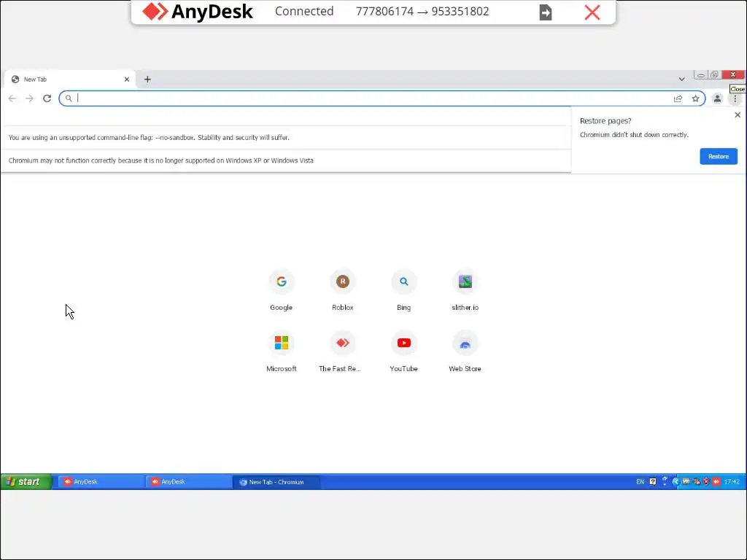The height and width of the screenshot is (560, 747).
Task: Open the slither.io shortcut tile
Action: (x=465, y=290)
